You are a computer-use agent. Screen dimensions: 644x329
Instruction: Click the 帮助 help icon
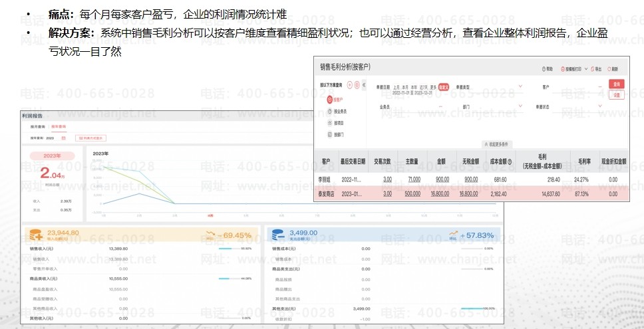click(x=544, y=68)
